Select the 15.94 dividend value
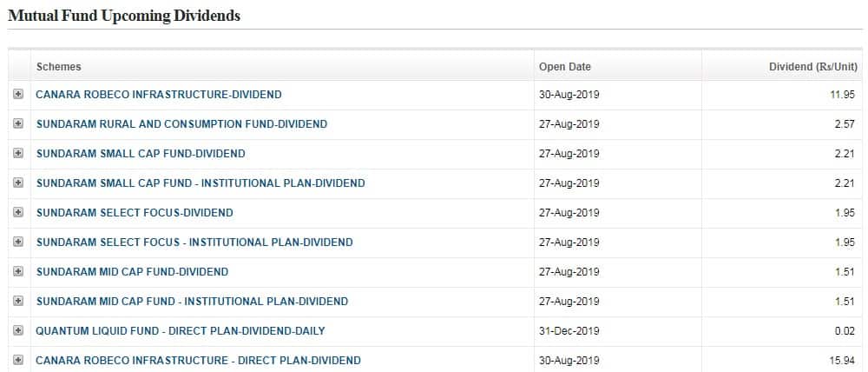 (843, 361)
